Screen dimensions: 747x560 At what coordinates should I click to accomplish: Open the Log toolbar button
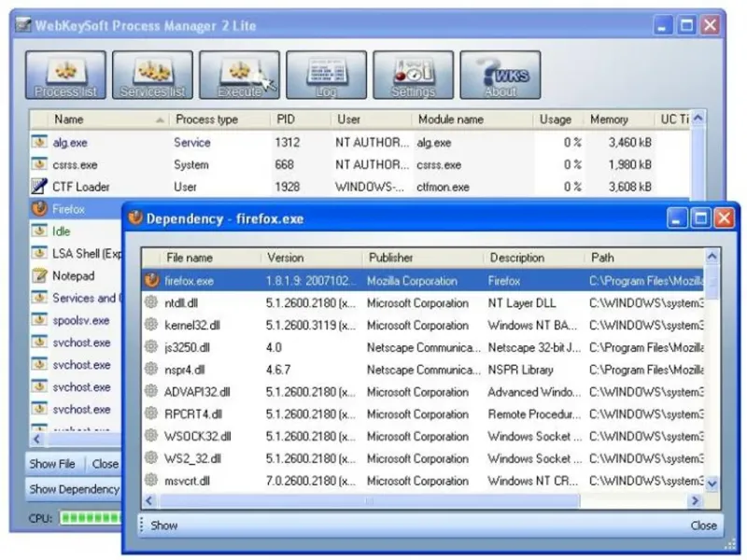coord(326,76)
